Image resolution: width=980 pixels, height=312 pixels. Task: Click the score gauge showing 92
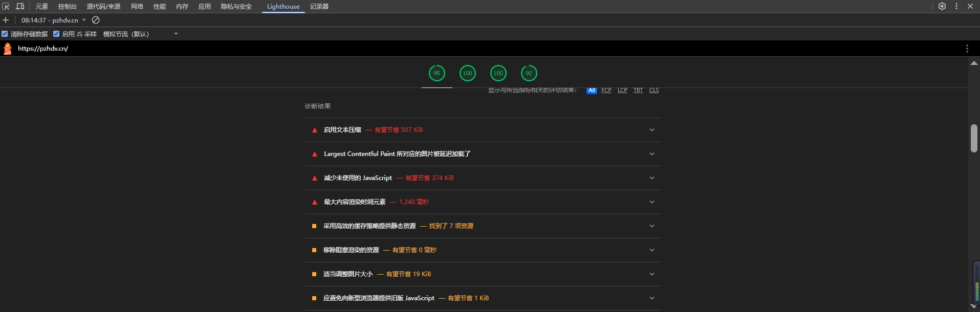[529, 73]
